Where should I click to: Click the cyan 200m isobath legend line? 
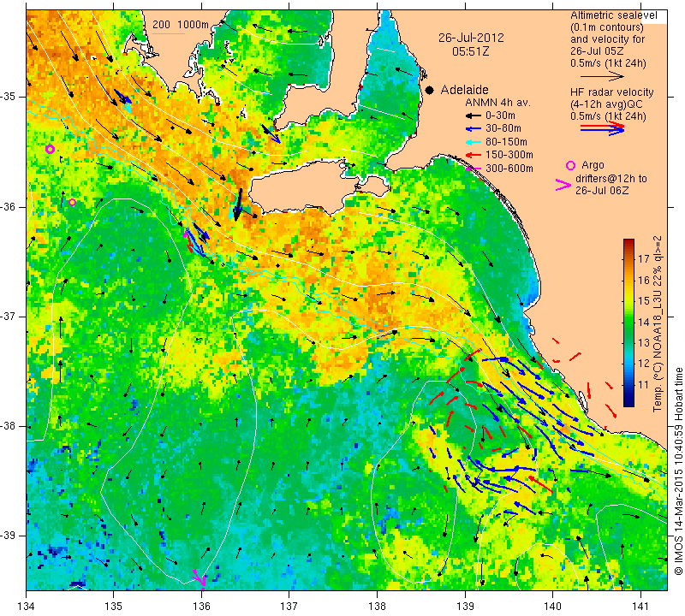(169, 33)
